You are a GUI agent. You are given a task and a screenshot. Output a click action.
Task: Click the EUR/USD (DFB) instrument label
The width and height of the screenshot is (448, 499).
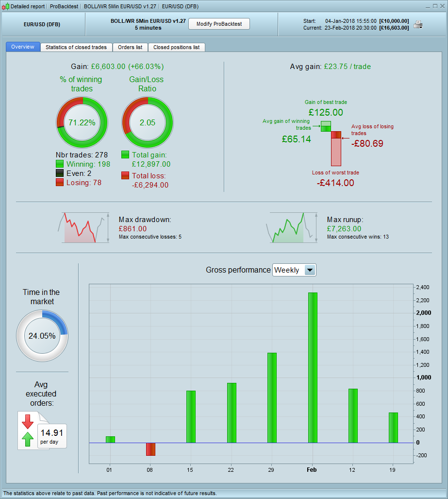click(42, 24)
